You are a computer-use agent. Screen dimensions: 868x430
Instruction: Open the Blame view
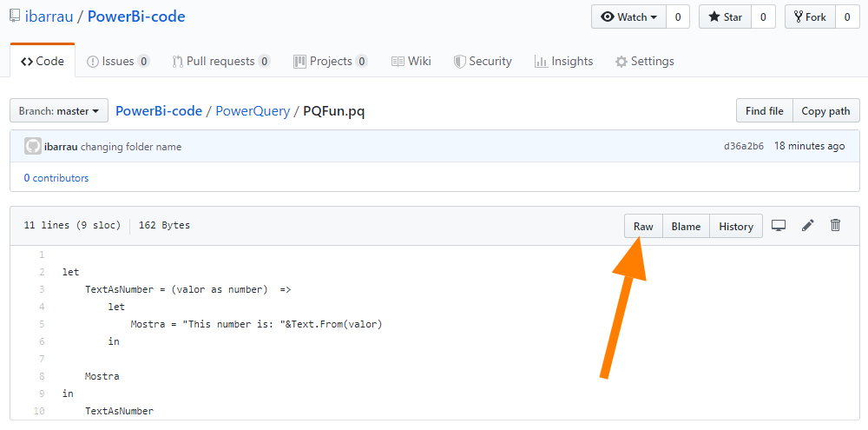[x=686, y=226]
